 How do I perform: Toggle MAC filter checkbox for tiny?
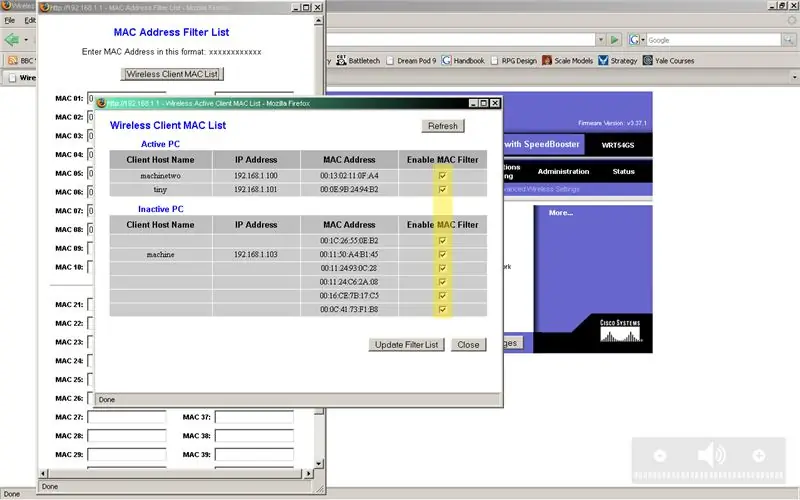coord(442,189)
